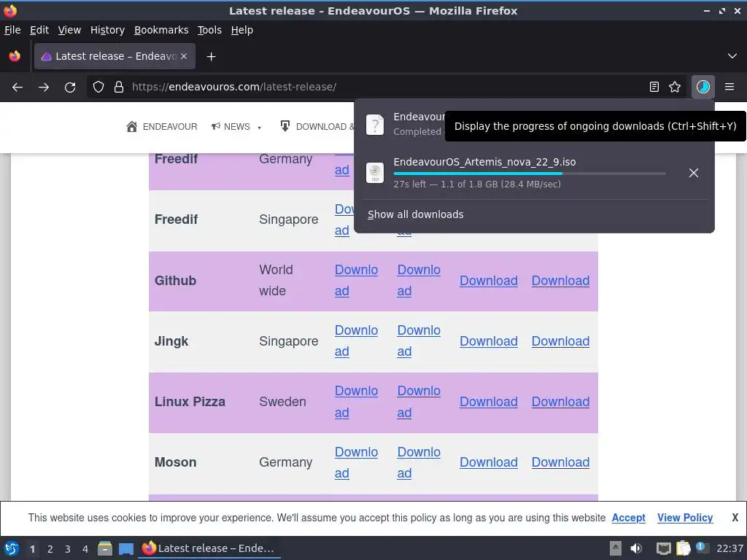Image resolution: width=747 pixels, height=560 pixels.
Task: Bookmark this page with the star icon
Action: click(675, 87)
